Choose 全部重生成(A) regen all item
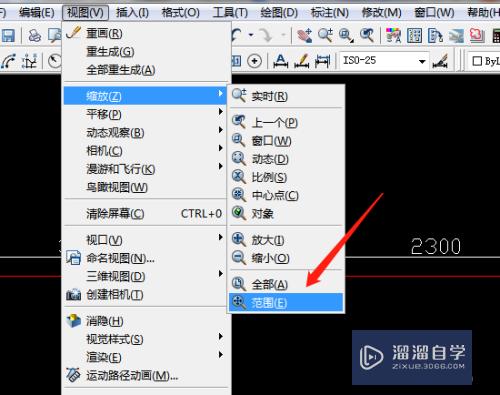Screen dimensions: 500x395 [145, 70]
